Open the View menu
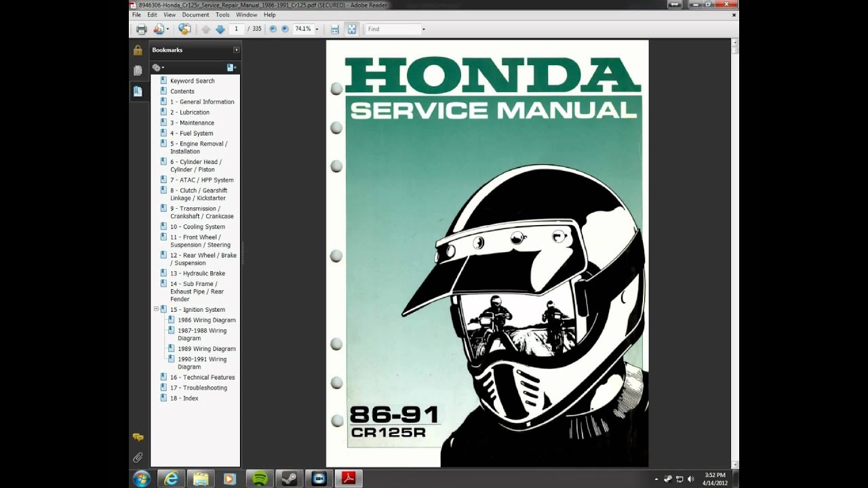The height and width of the screenshot is (488, 868). click(170, 14)
